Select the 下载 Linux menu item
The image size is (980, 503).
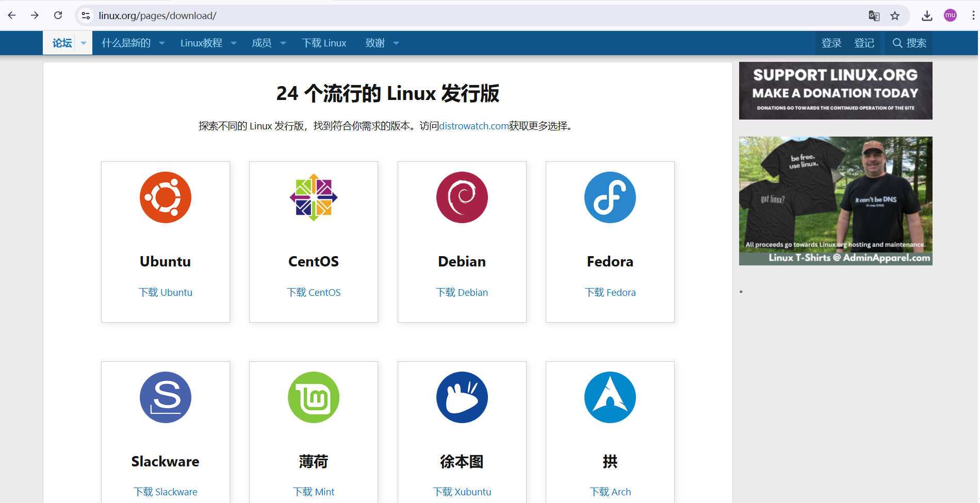click(x=324, y=43)
